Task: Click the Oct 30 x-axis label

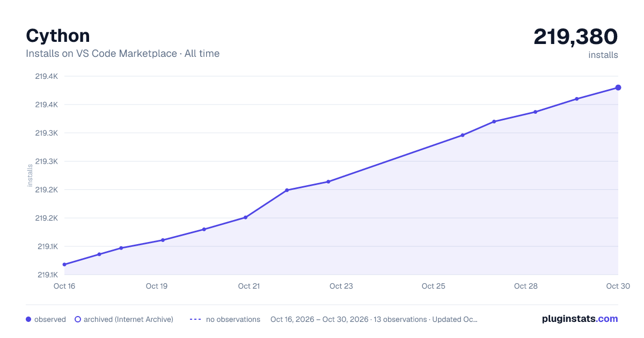Action: click(617, 286)
